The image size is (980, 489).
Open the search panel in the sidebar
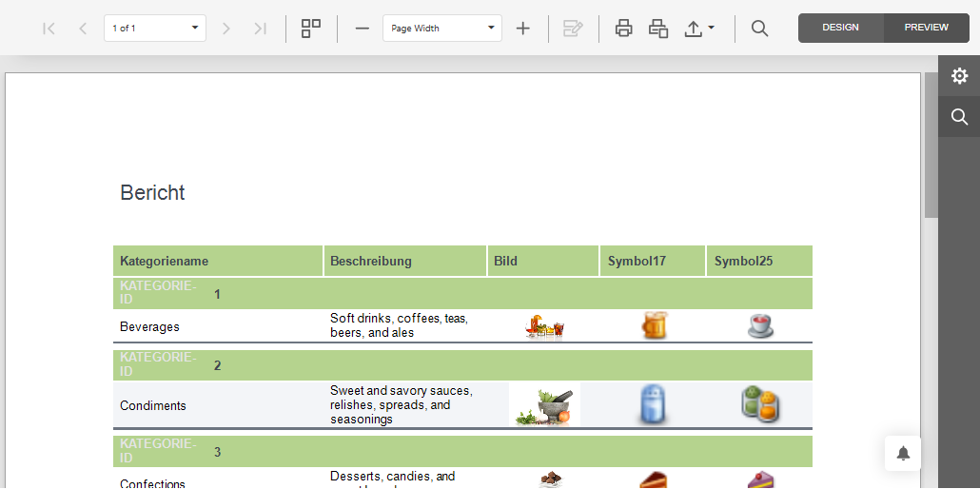point(959,117)
